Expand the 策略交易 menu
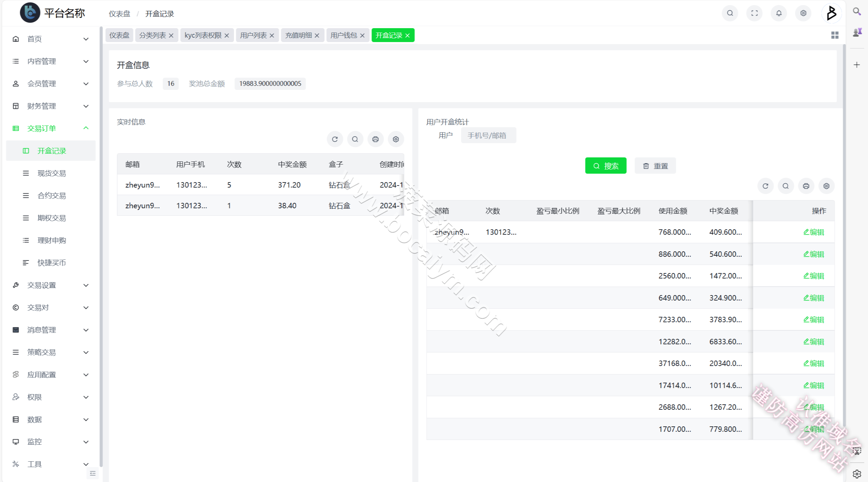The width and height of the screenshot is (868, 482). point(51,352)
